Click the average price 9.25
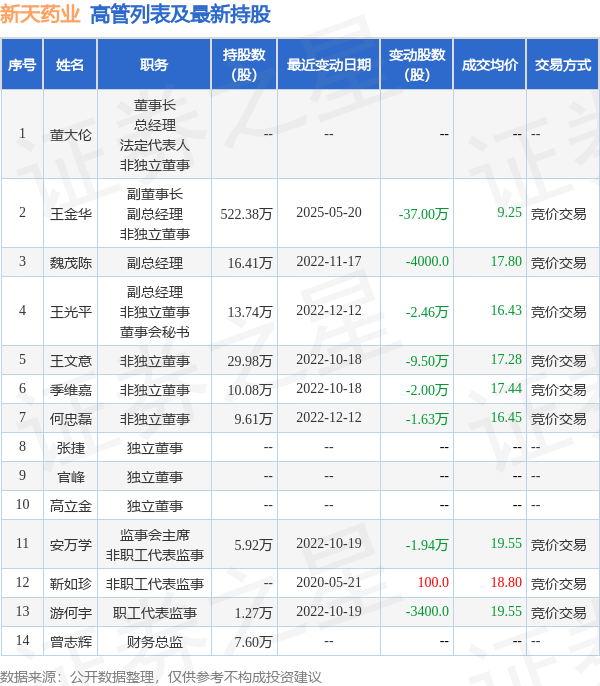This screenshot has height=686, width=600. (509, 213)
